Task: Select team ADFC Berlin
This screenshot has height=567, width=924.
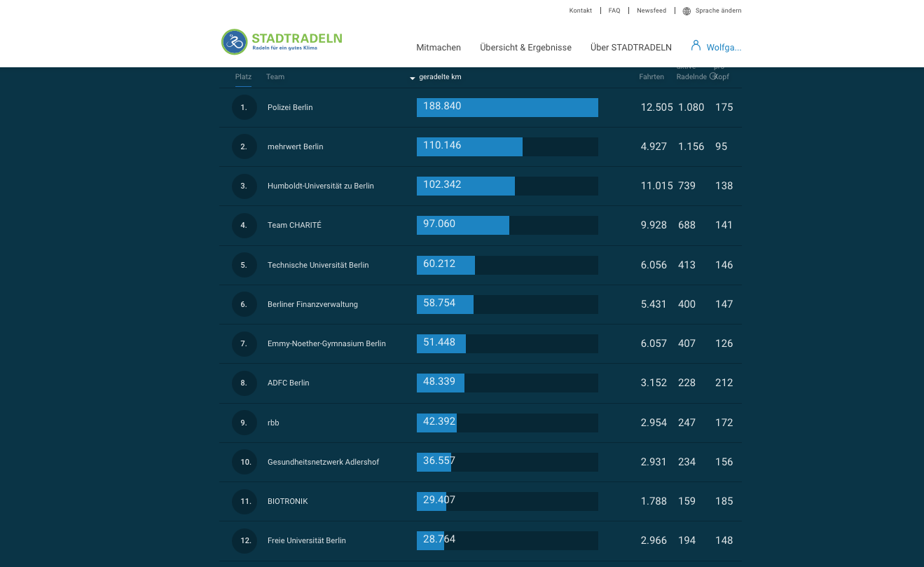Action: tap(288, 383)
